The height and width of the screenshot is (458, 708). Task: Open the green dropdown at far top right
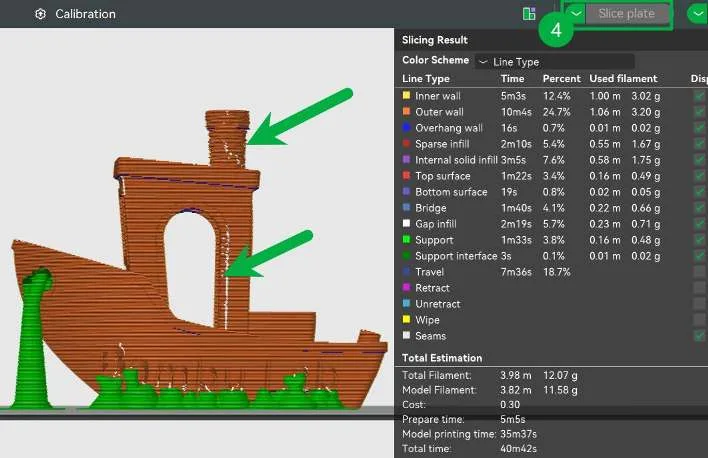tap(698, 14)
